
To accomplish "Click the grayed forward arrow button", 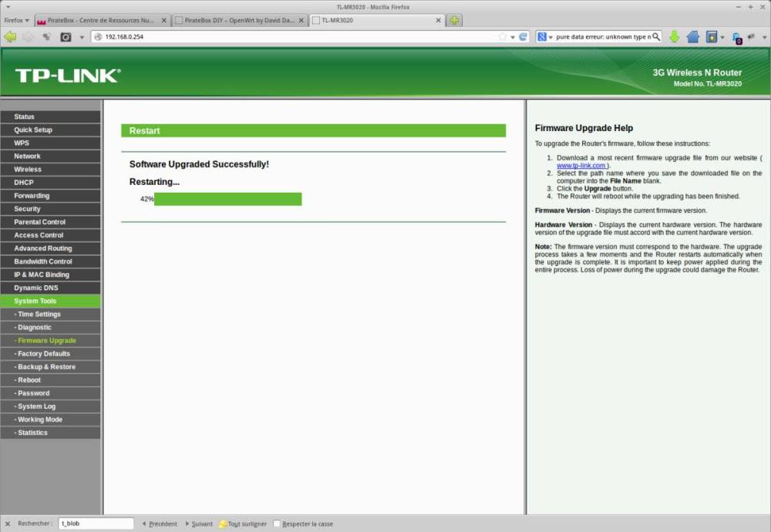I will (x=28, y=37).
